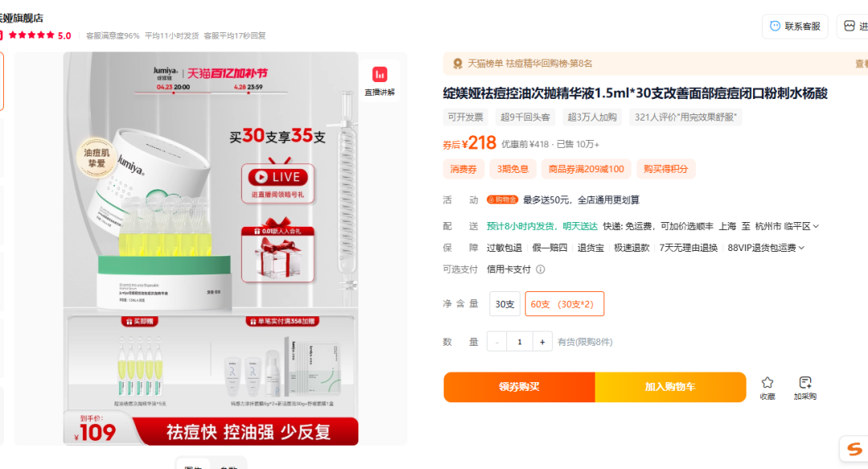868x469 pixels.
Task: Expand the 88VIP退货包运费 guarantee chevron
Action: (x=801, y=248)
